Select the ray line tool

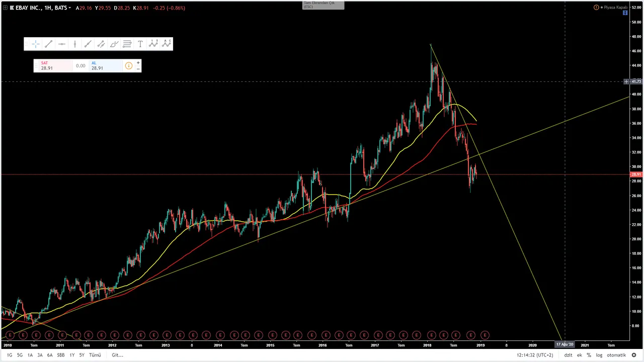click(88, 44)
